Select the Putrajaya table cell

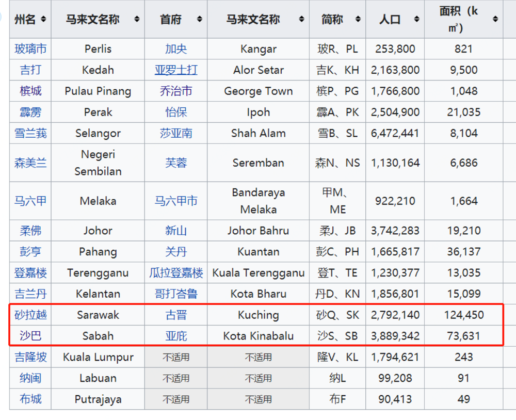tap(98, 399)
